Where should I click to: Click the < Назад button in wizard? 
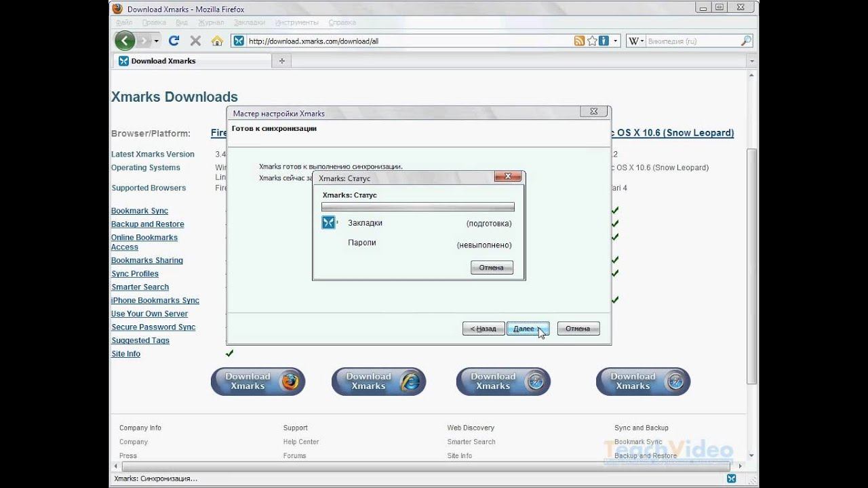(484, 329)
